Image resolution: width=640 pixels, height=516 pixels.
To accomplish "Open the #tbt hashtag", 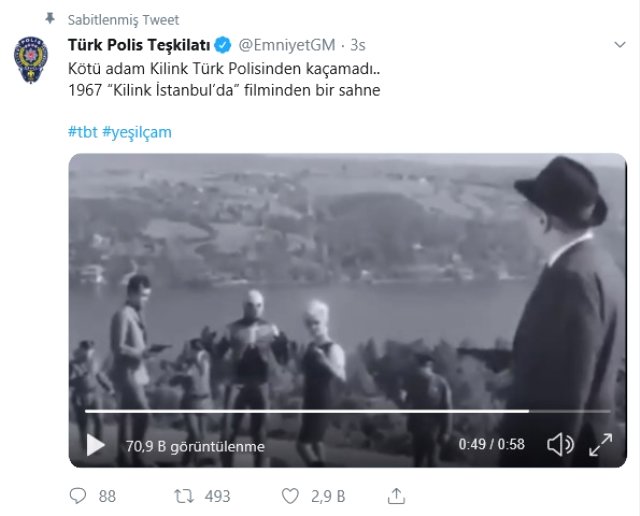I will tap(82, 132).
